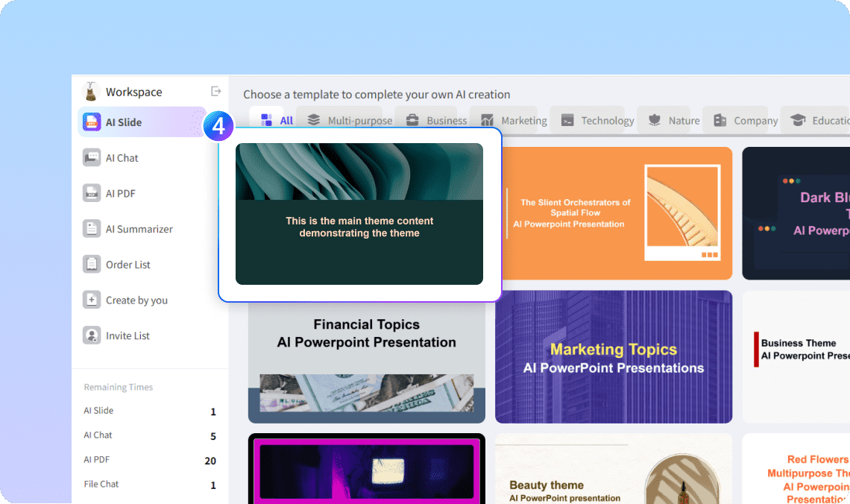Show the Technology templates tab

[597, 120]
